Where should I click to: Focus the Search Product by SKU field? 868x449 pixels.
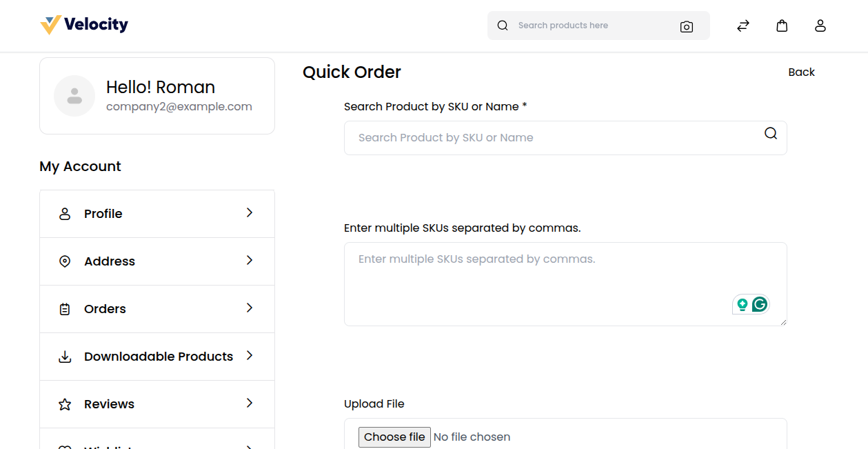point(552,138)
